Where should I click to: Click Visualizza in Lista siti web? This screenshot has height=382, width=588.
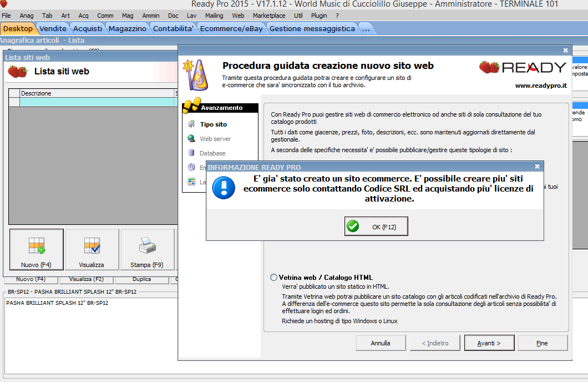(x=92, y=249)
